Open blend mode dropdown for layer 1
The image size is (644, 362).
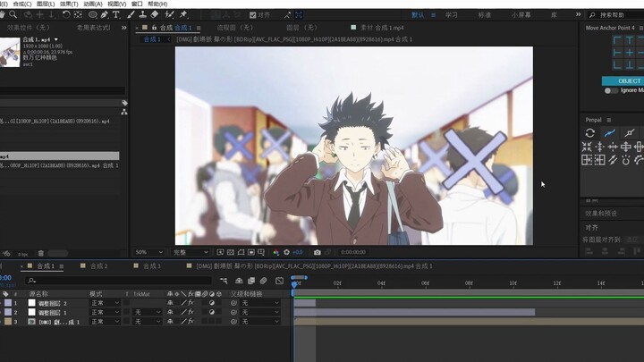105,303
